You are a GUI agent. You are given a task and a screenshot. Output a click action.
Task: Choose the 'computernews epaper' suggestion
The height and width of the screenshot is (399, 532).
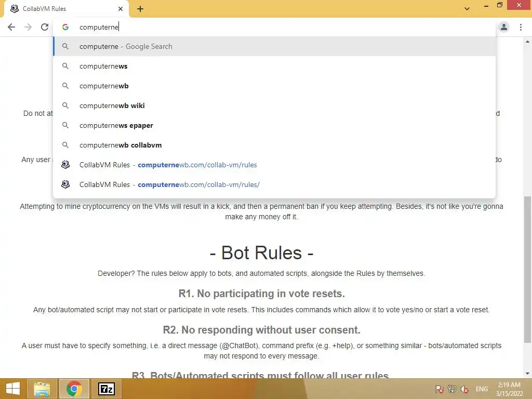coord(274,125)
